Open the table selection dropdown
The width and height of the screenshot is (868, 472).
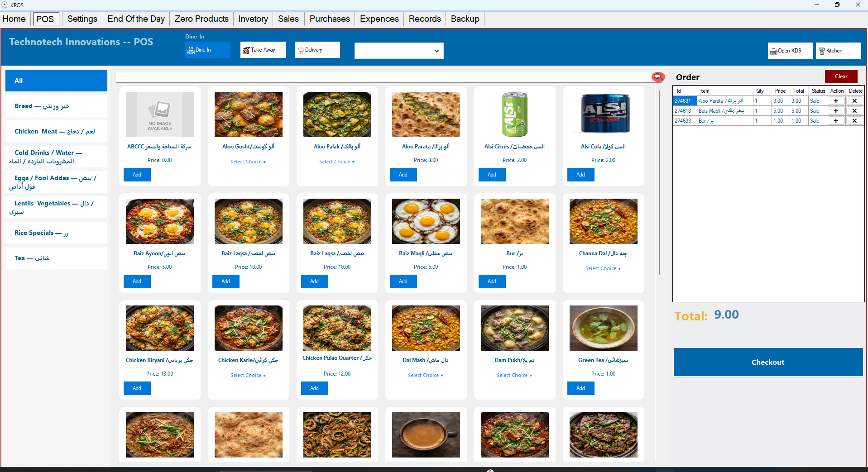tap(399, 51)
